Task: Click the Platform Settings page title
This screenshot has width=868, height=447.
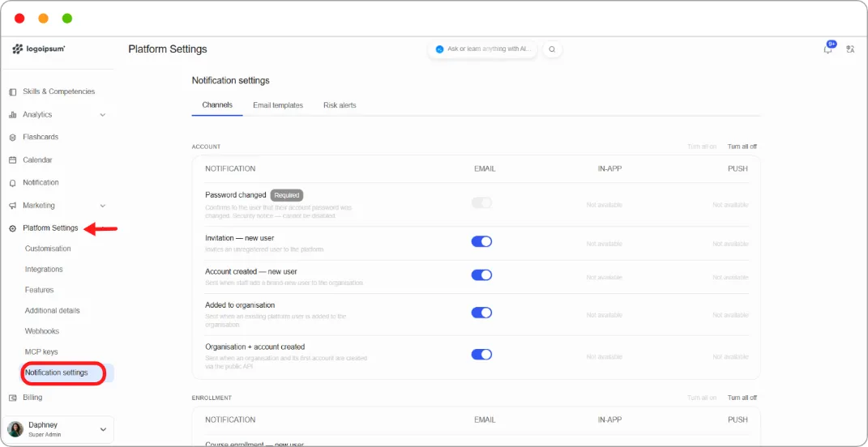Action: [168, 49]
